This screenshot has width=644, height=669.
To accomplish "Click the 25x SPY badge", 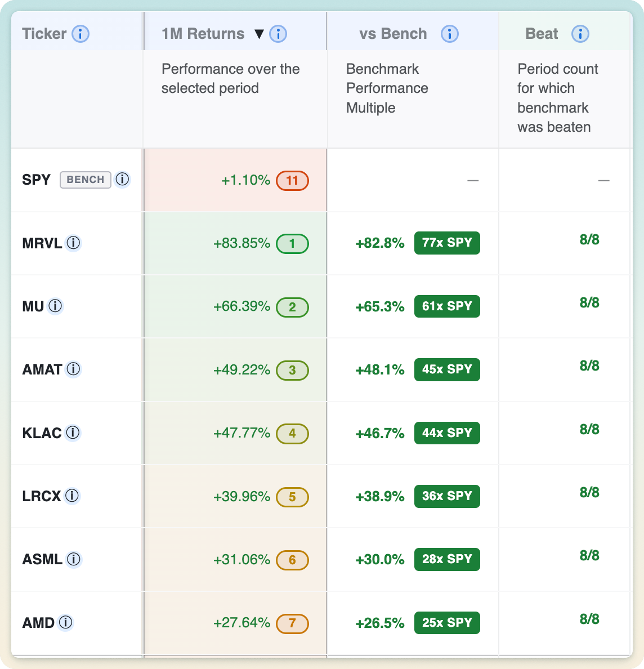I will point(447,623).
